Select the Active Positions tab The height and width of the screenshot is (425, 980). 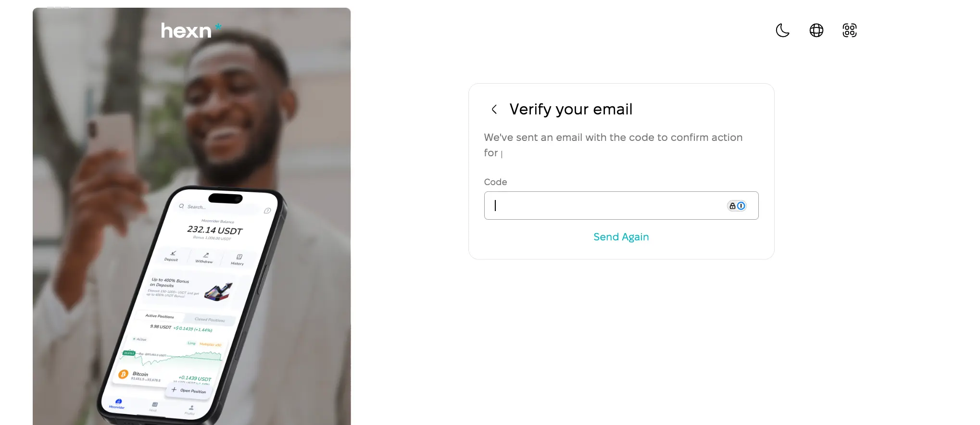point(160,316)
